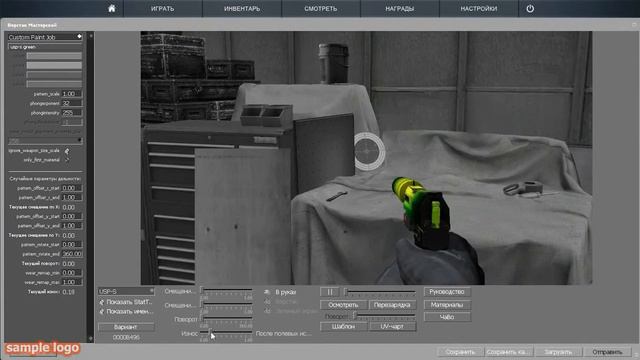640x360 pixels.
Task: Click the Перезарядка button
Action: click(392, 305)
